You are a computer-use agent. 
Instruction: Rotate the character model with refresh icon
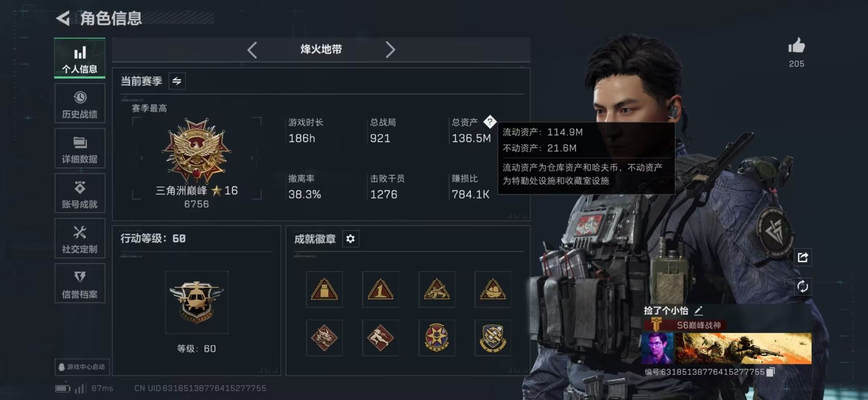click(803, 287)
